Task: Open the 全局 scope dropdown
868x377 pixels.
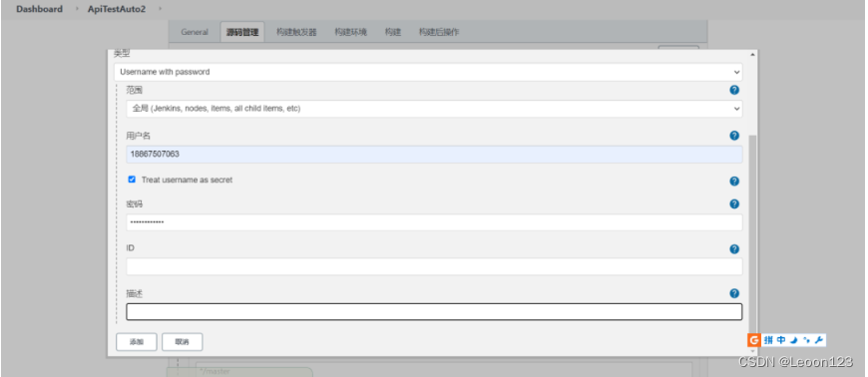Action: (x=434, y=109)
